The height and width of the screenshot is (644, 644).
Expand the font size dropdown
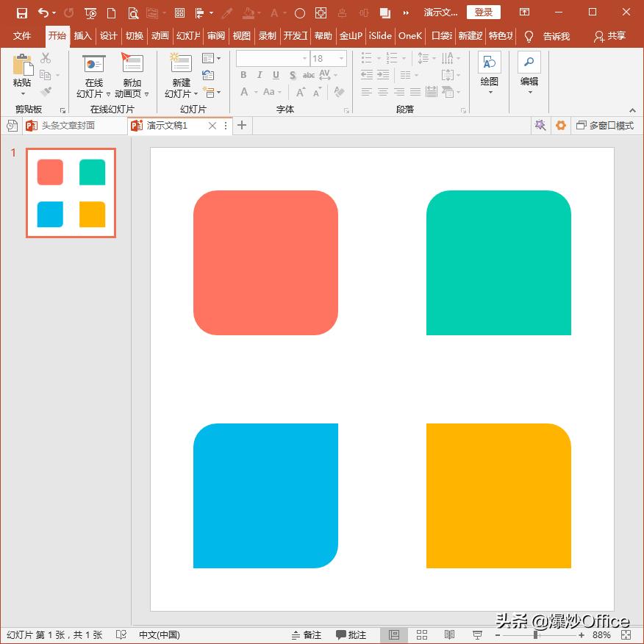[341, 59]
